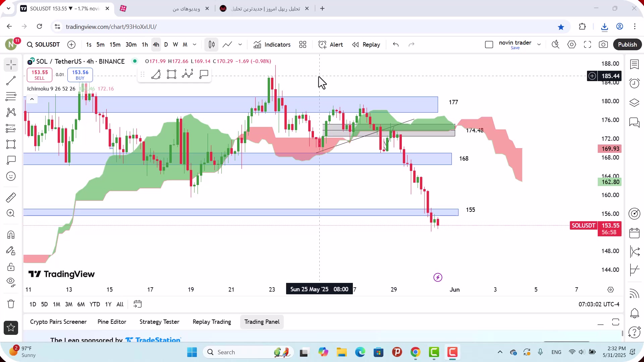The image size is (644, 362).
Task: Open the alerts clock panel
Action: pyautogui.click(x=634, y=83)
